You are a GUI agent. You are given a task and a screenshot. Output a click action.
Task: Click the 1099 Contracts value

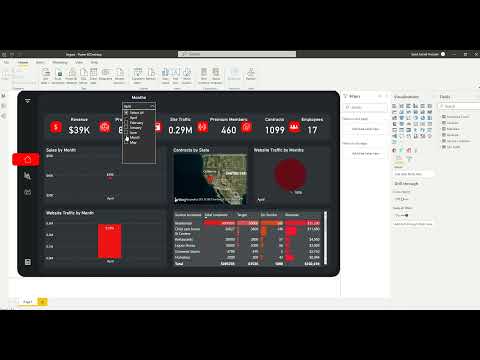tap(275, 130)
